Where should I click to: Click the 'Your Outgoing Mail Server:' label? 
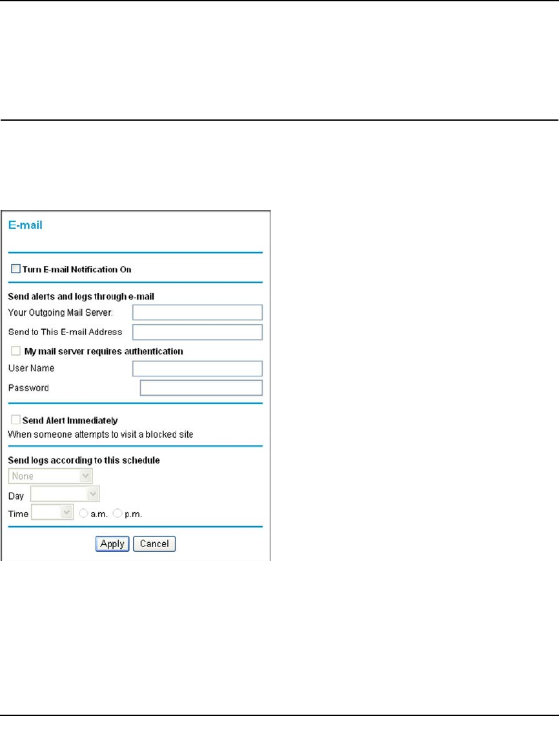(61, 312)
